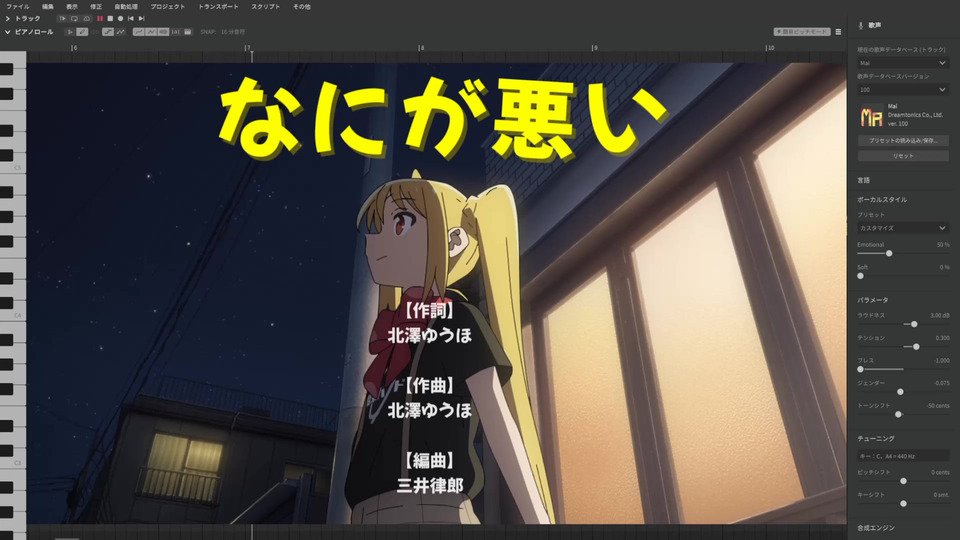The image size is (960, 540).
Task: Toggle the waveform display button
Action: click(151, 32)
